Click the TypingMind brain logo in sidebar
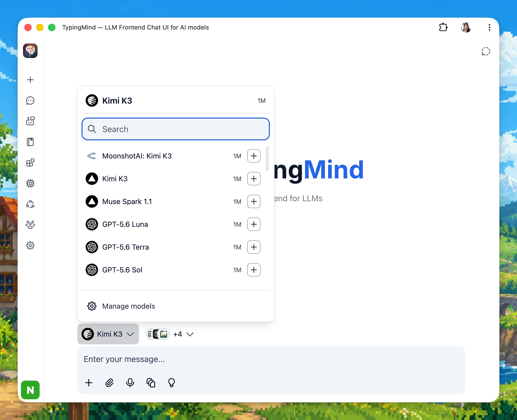The height and width of the screenshot is (420, 517). coord(30,51)
